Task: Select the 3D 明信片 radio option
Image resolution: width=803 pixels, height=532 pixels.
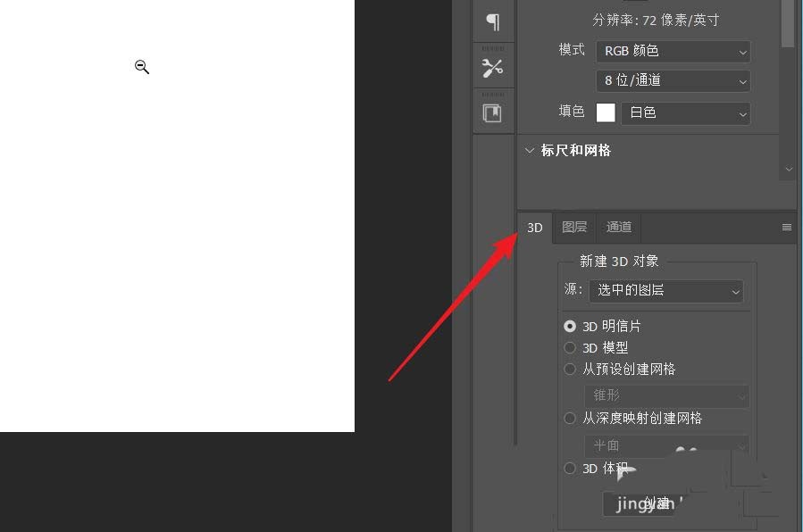Action: [x=570, y=327]
